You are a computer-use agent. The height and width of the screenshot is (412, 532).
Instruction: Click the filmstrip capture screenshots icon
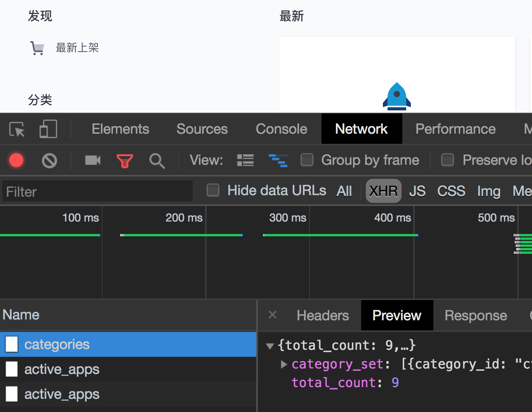92,160
